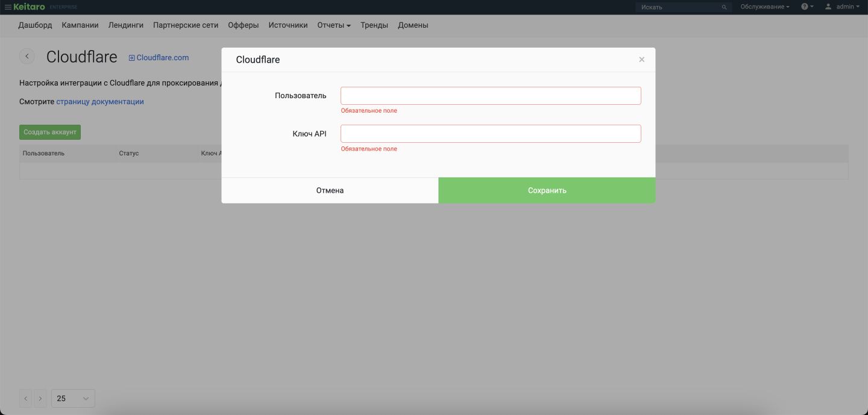Navigate to Кампании

[x=80, y=25]
